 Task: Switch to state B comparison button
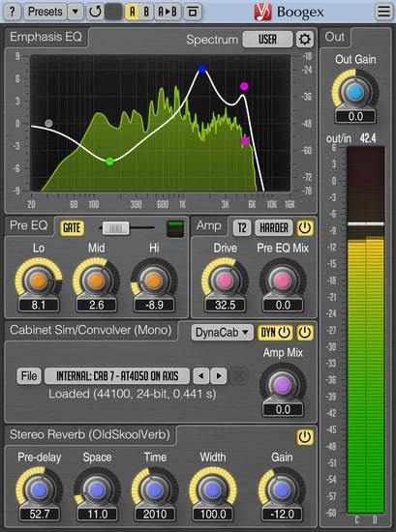pyautogui.click(x=146, y=12)
